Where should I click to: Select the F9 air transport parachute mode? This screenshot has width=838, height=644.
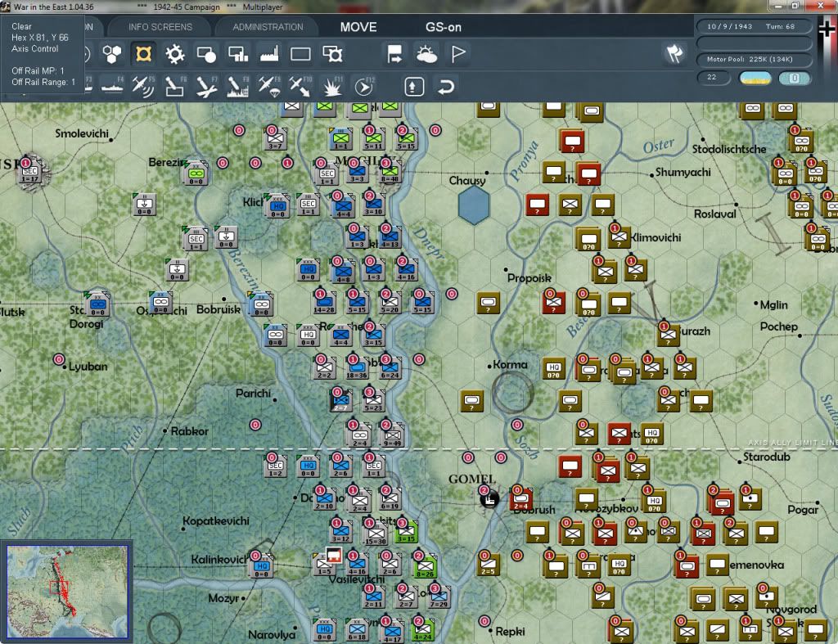[x=269, y=87]
